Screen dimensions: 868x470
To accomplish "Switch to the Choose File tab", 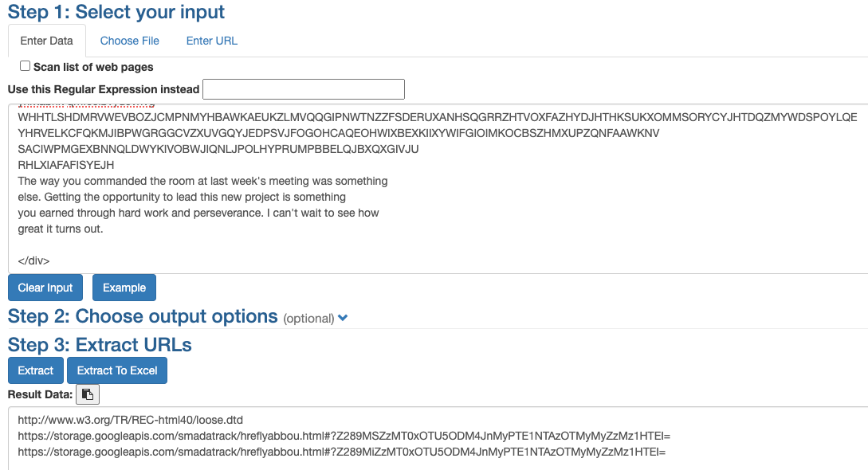I will (x=130, y=41).
